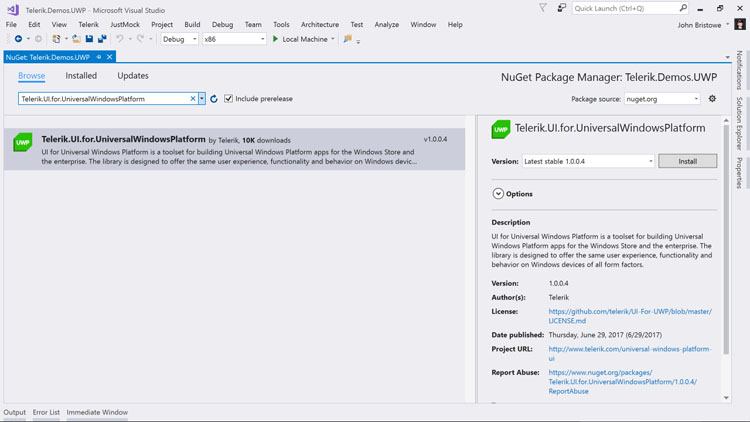Open the Edit menu
The width and height of the screenshot is (750, 422).
click(34, 24)
